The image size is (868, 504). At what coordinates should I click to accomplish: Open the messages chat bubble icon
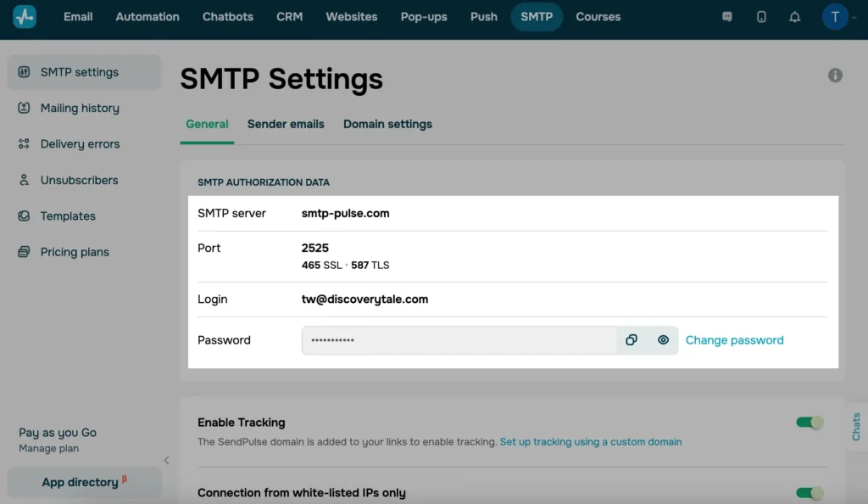coord(726,16)
